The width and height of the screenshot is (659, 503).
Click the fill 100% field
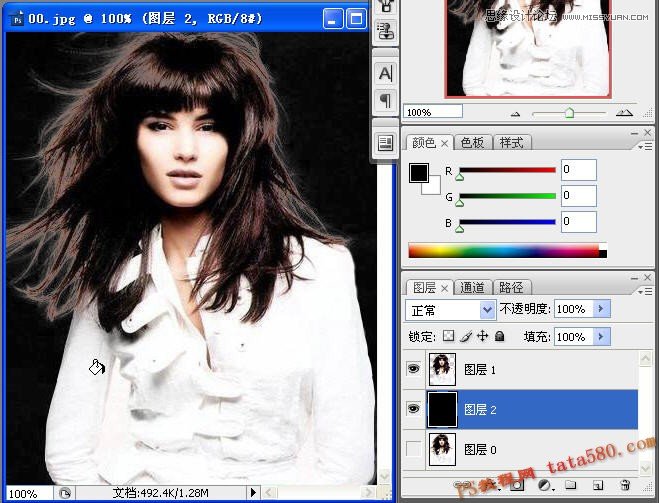coord(574,337)
